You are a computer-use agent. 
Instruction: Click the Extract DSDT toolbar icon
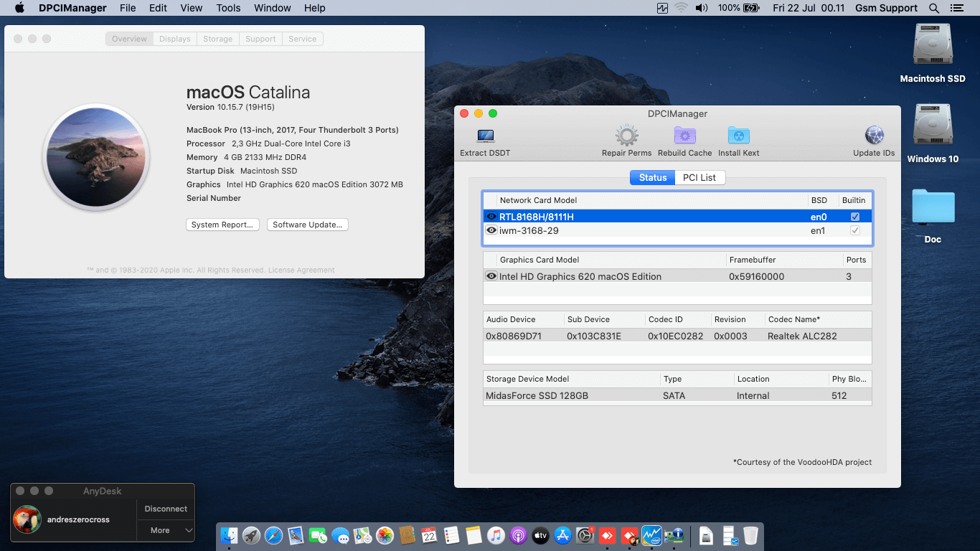click(485, 136)
